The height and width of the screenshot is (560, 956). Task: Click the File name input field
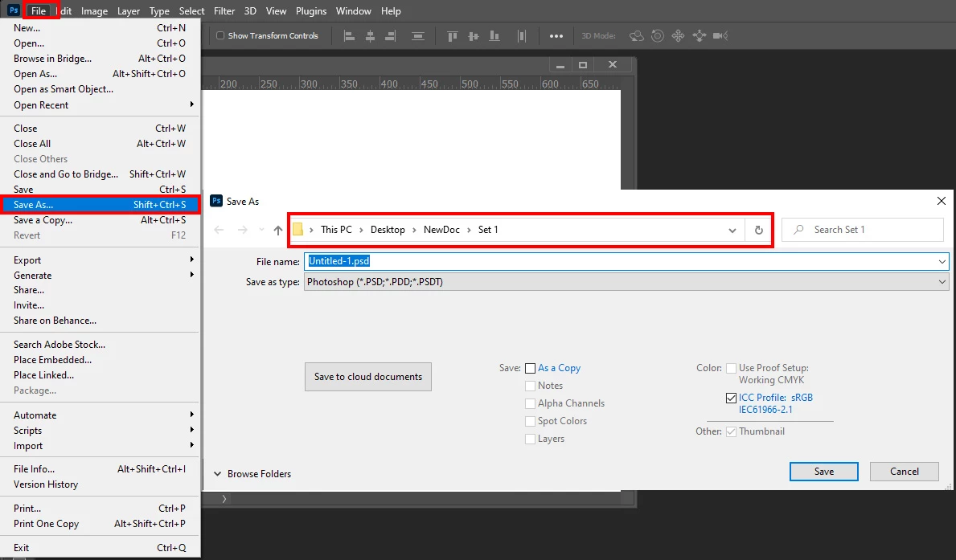(626, 261)
